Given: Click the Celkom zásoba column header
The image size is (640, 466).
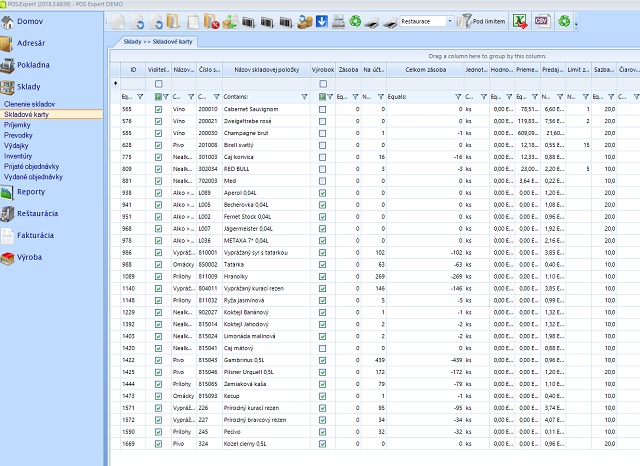Looking at the screenshot, I should pyautogui.click(x=425, y=70).
